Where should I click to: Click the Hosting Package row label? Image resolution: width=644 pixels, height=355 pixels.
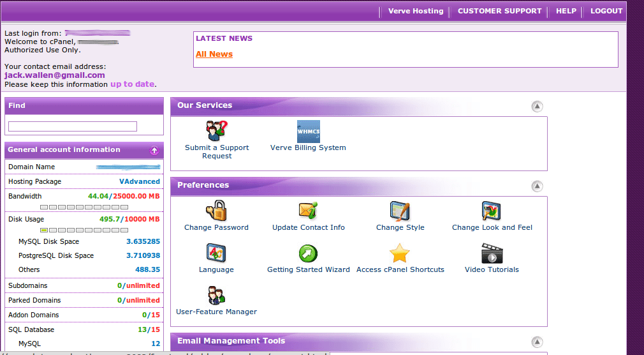click(34, 181)
